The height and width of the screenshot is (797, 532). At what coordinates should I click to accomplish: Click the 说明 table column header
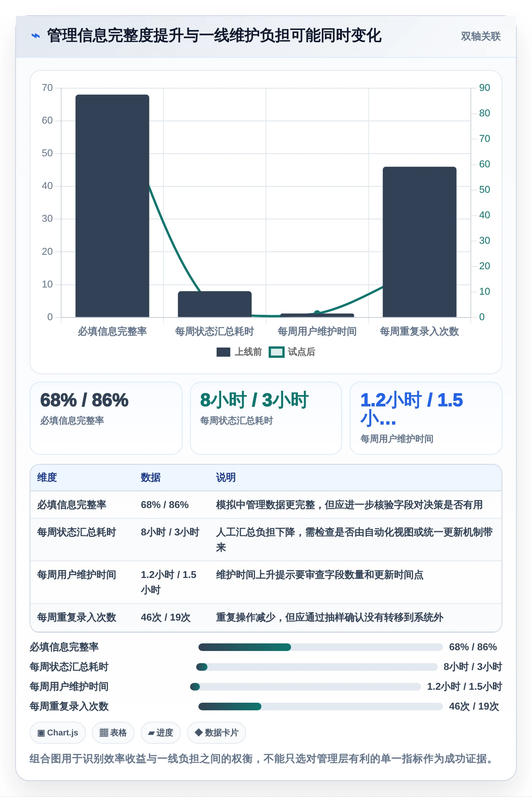[226, 478]
